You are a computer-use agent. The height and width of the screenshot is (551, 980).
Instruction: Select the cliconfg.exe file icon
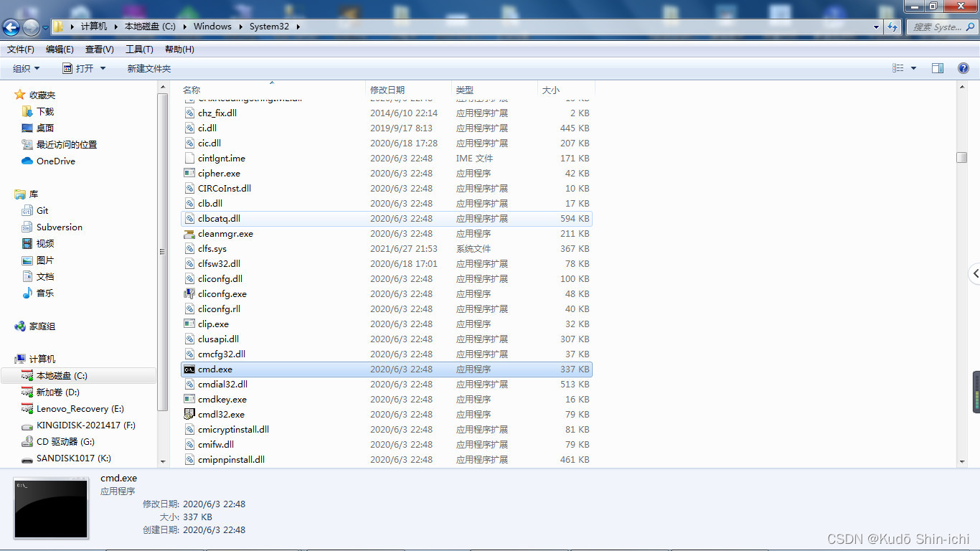click(189, 294)
